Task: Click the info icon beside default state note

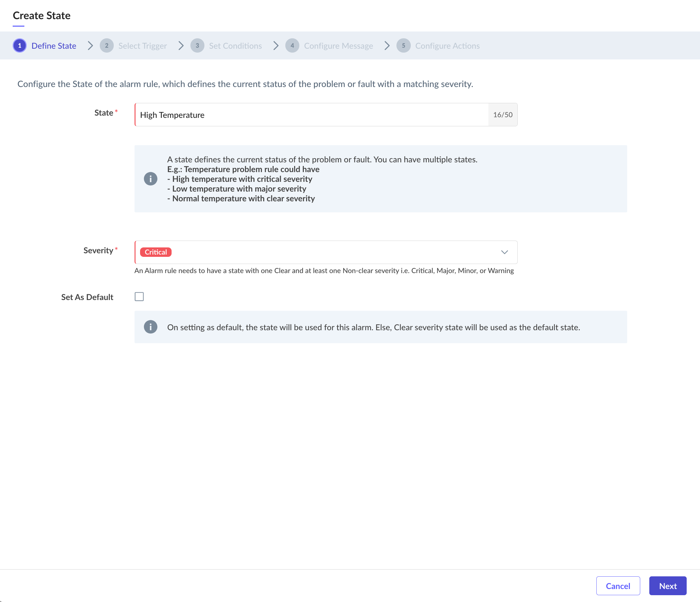Action: [x=150, y=327]
